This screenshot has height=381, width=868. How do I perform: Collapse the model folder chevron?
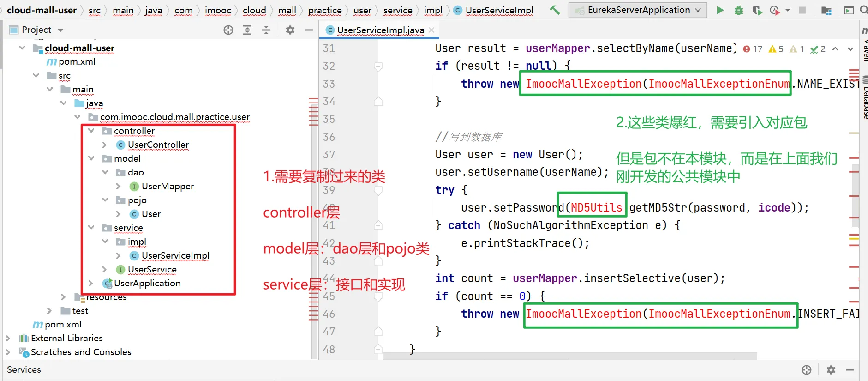tap(91, 158)
